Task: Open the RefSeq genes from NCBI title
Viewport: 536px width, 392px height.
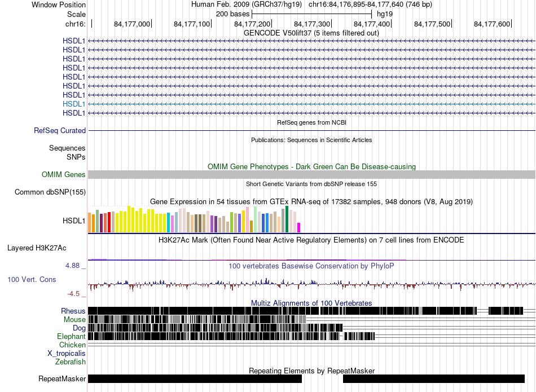Action: point(311,122)
